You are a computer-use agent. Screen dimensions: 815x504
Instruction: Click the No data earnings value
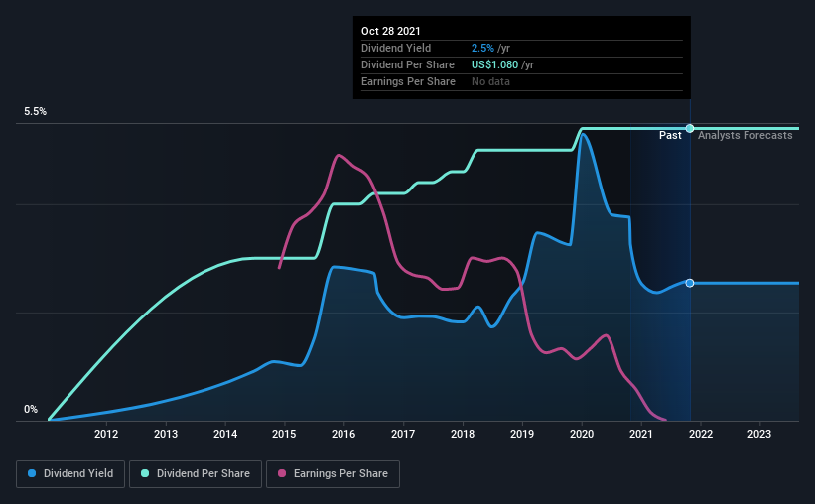(x=490, y=82)
